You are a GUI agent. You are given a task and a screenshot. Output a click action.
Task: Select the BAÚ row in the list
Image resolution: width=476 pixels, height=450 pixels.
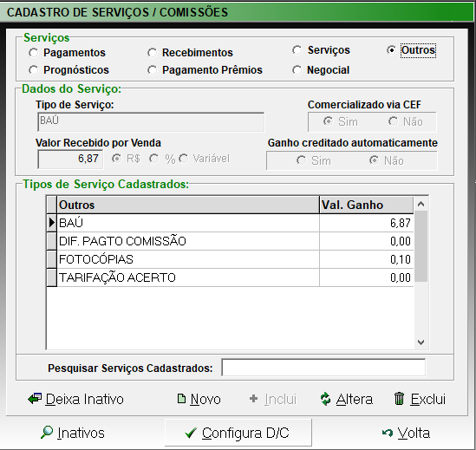pos(230,223)
